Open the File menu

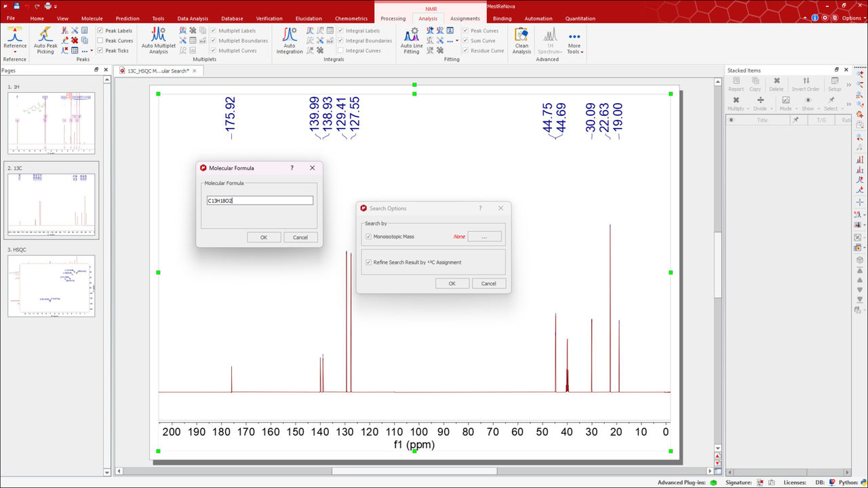11,18
